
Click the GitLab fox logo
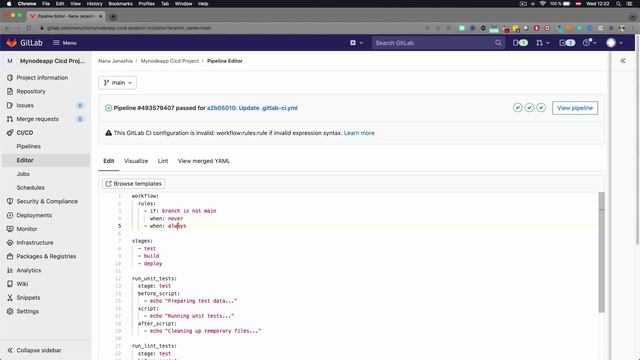click(11, 42)
